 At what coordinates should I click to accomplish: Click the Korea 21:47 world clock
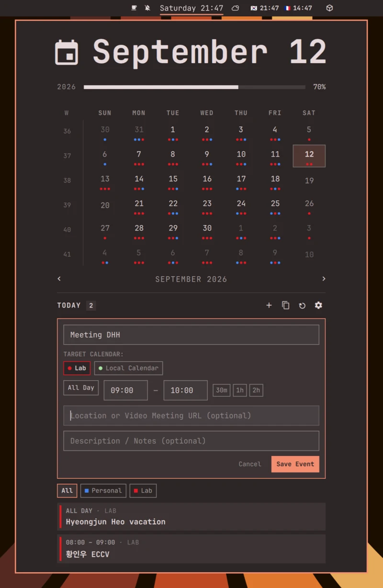[x=265, y=8]
